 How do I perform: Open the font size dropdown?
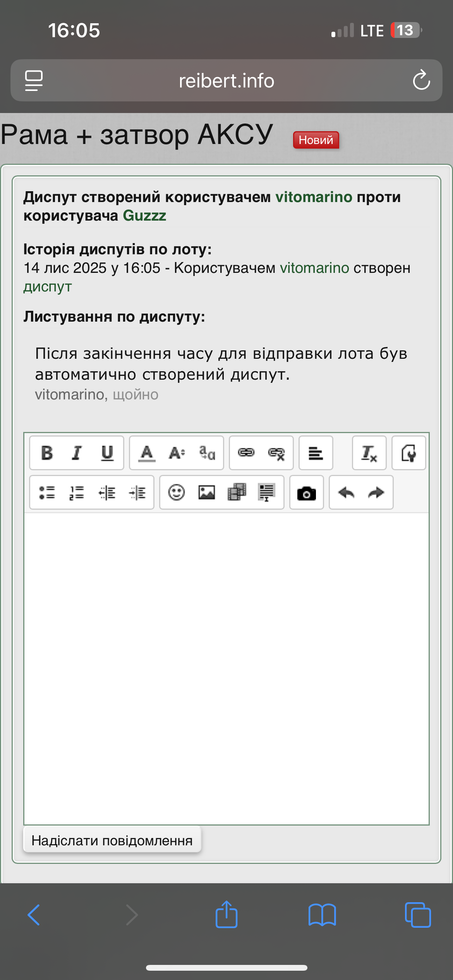177,453
